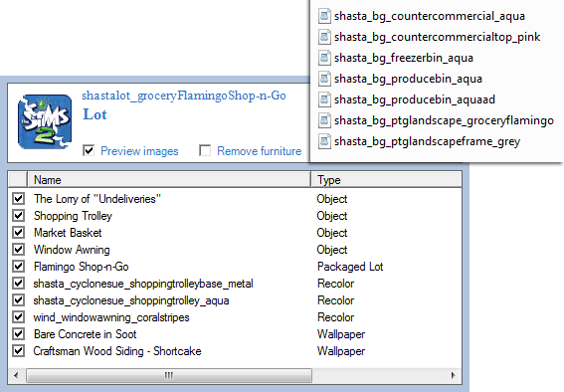The height and width of the screenshot is (392, 564).
Task: Uncheck the Flamingo Shop-n-Go checkbox
Action: tap(18, 266)
